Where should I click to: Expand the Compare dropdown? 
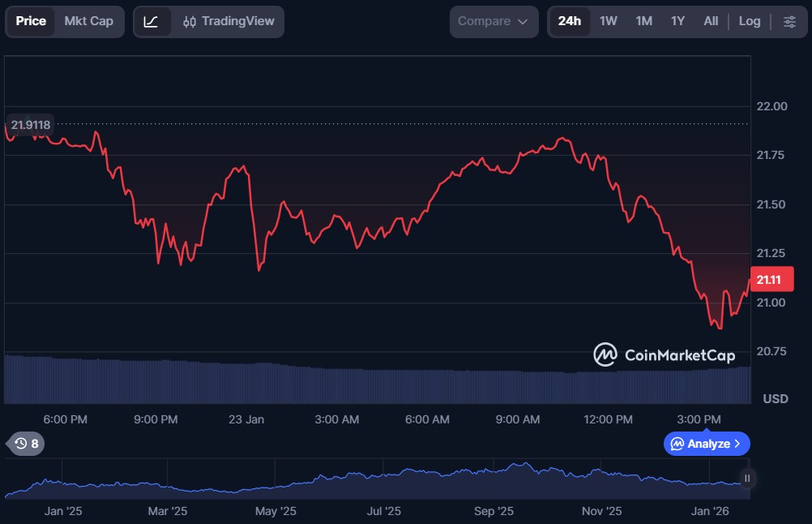point(493,22)
